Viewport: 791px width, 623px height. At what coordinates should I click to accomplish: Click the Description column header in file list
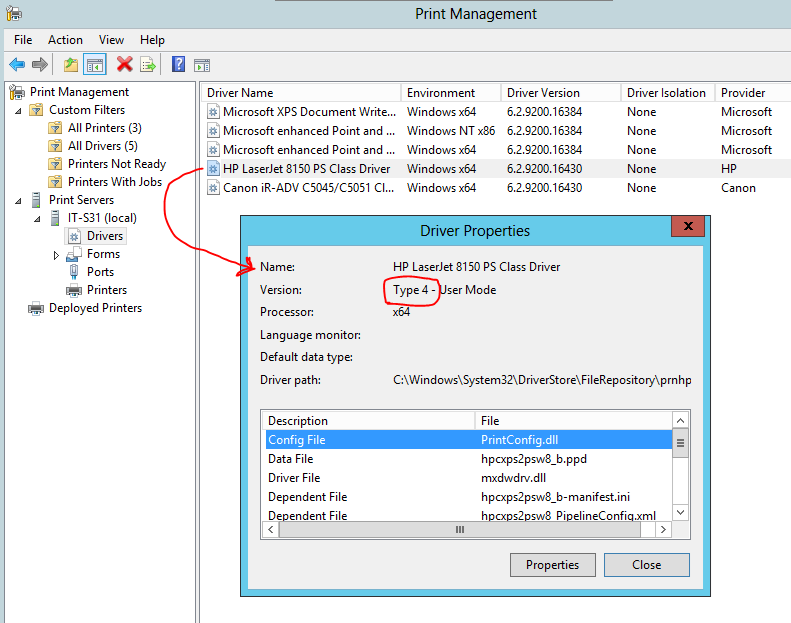coord(369,421)
